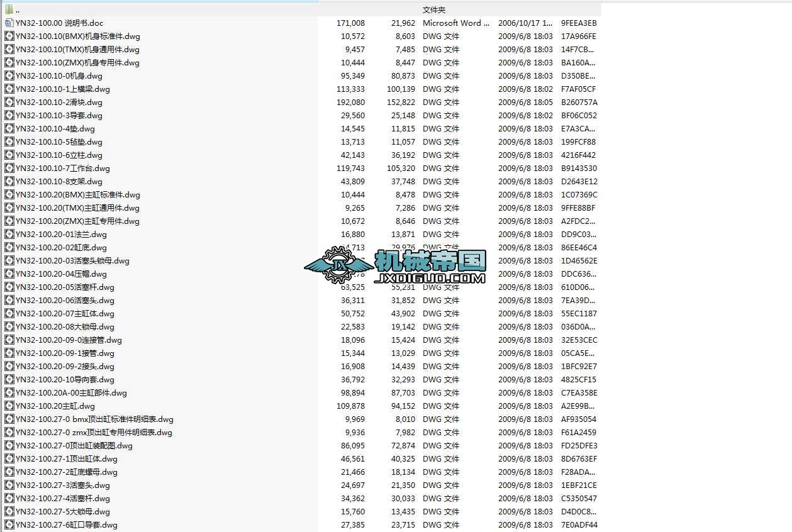Click the icon of YN32-100.10(TMX)机身通用件.dwg

point(9,49)
